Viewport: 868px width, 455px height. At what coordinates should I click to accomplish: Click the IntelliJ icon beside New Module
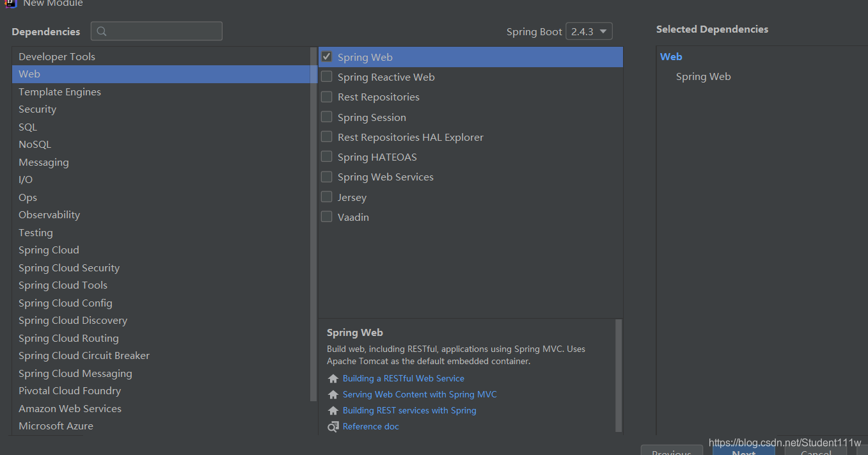tap(10, 3)
